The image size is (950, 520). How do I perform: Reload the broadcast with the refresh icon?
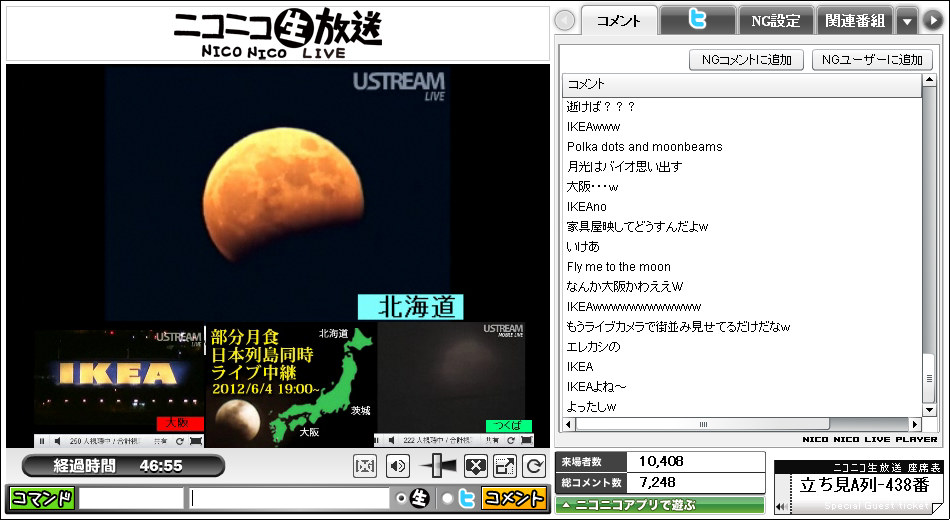(x=534, y=466)
